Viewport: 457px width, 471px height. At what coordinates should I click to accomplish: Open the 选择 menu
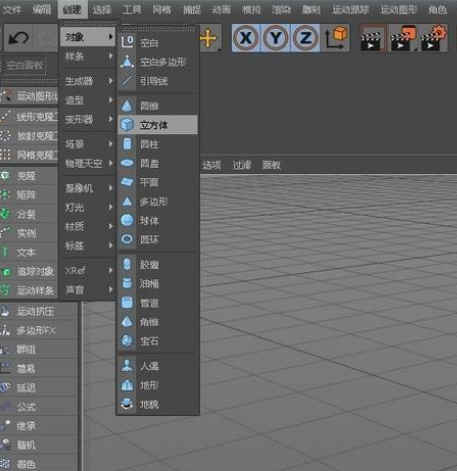point(102,10)
